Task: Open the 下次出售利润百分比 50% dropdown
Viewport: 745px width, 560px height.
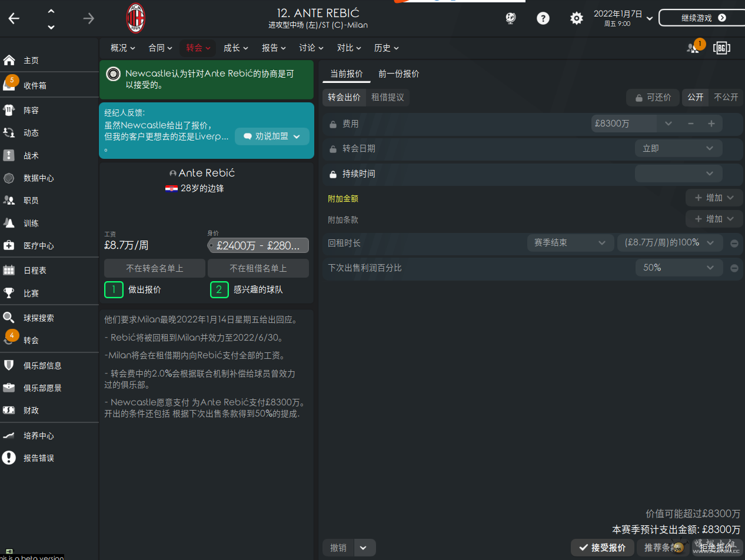Action: coord(679,268)
